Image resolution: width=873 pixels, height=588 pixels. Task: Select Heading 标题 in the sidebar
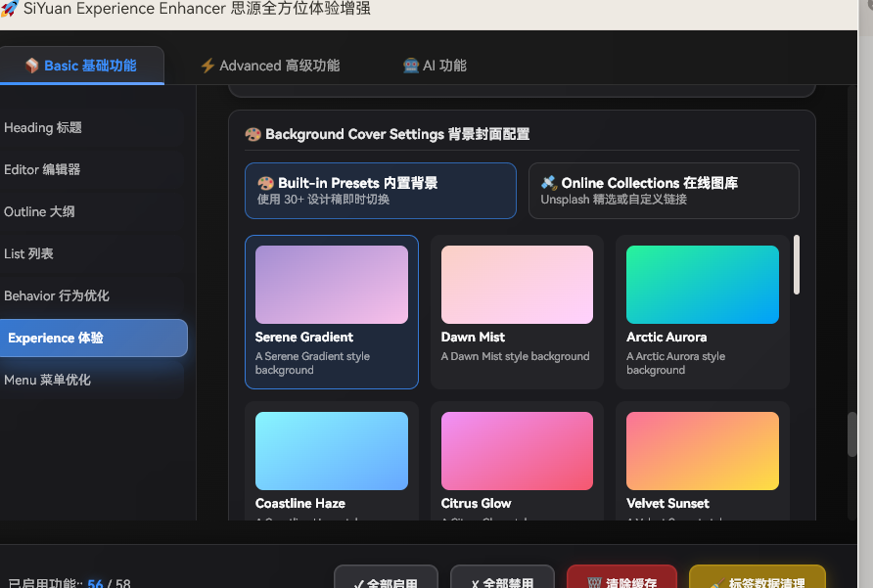pos(43,127)
